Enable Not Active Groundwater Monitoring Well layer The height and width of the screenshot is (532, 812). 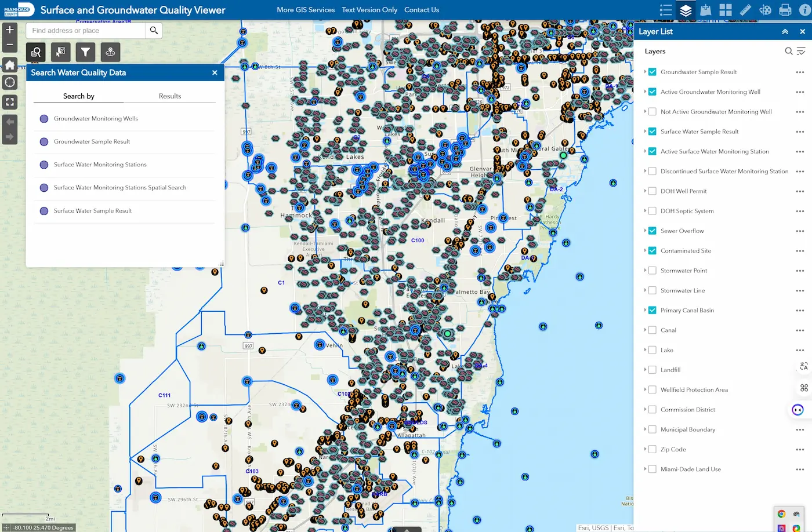pyautogui.click(x=652, y=112)
